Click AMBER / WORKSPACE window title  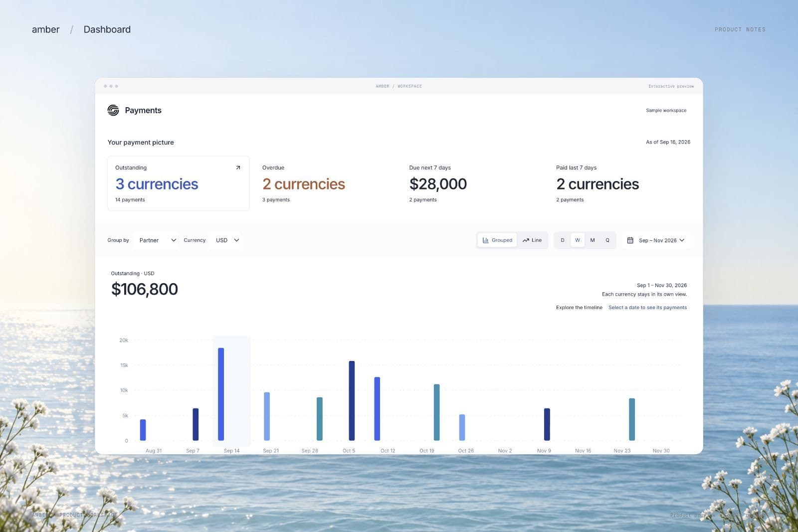click(399, 86)
